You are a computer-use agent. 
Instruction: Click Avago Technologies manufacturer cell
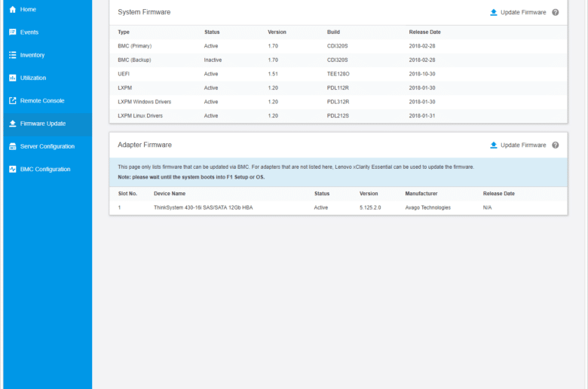(x=428, y=207)
